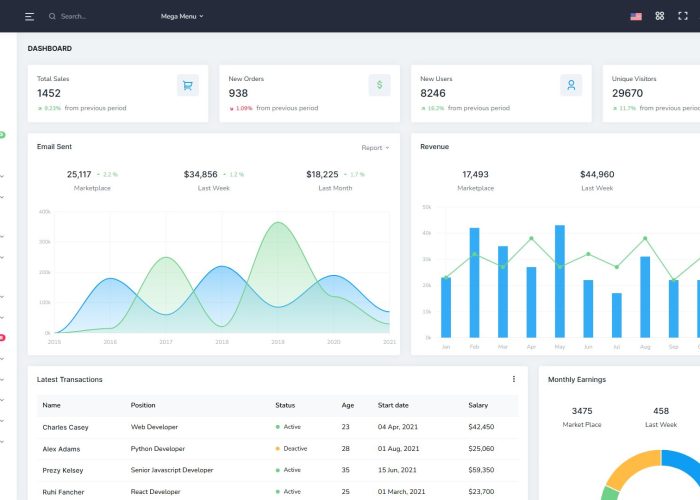Click the Total Sales cart icon
The height and width of the screenshot is (500, 700).
pyautogui.click(x=188, y=85)
